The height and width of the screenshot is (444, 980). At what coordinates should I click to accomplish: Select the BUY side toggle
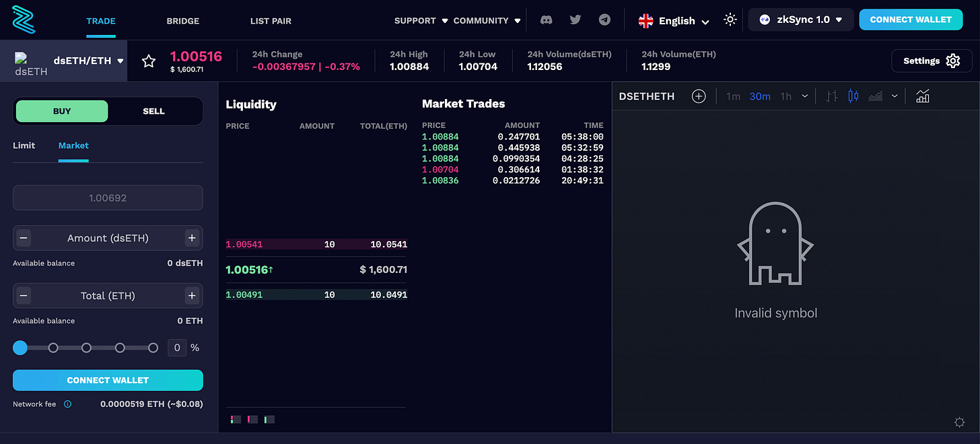pyautogui.click(x=62, y=111)
